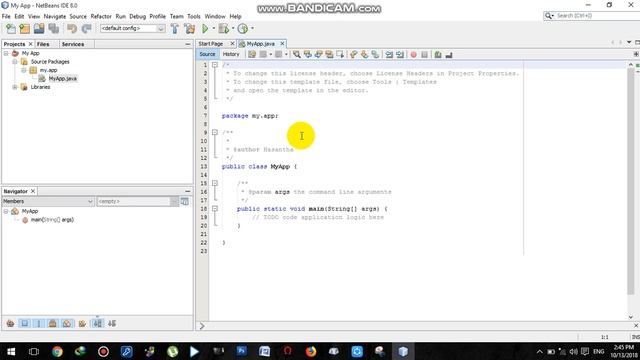Toggle Highlight Search in editor toolbar
Viewport: 640px width, 360px height.
[x=329, y=54]
